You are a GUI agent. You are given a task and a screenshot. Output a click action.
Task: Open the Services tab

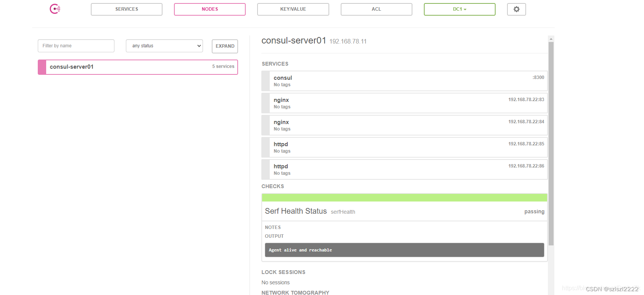pyautogui.click(x=127, y=9)
